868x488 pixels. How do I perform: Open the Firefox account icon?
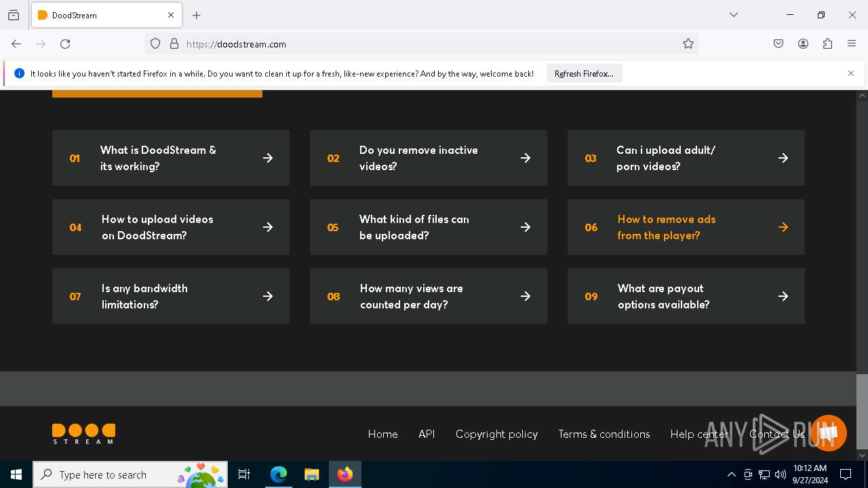coord(803,44)
